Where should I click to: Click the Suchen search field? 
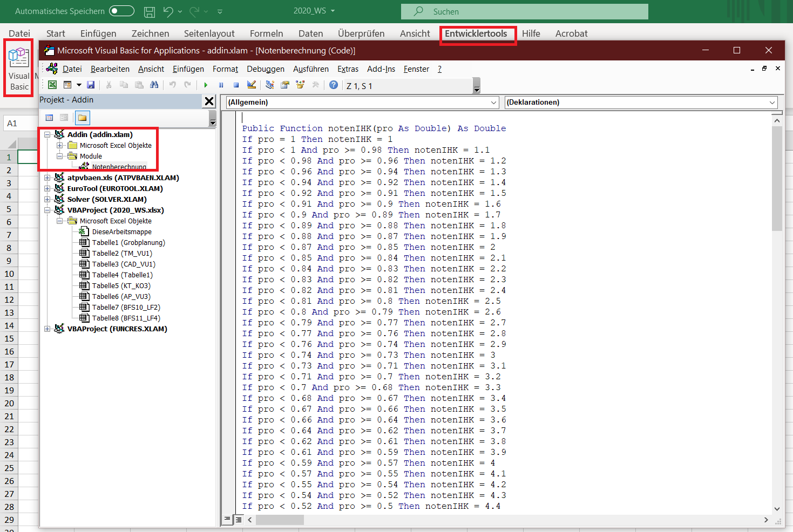coord(524,11)
